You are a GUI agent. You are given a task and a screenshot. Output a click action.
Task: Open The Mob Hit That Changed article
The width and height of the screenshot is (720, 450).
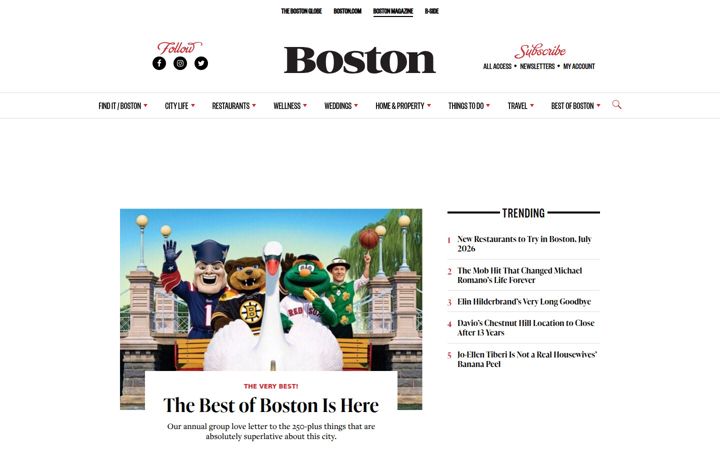(519, 275)
